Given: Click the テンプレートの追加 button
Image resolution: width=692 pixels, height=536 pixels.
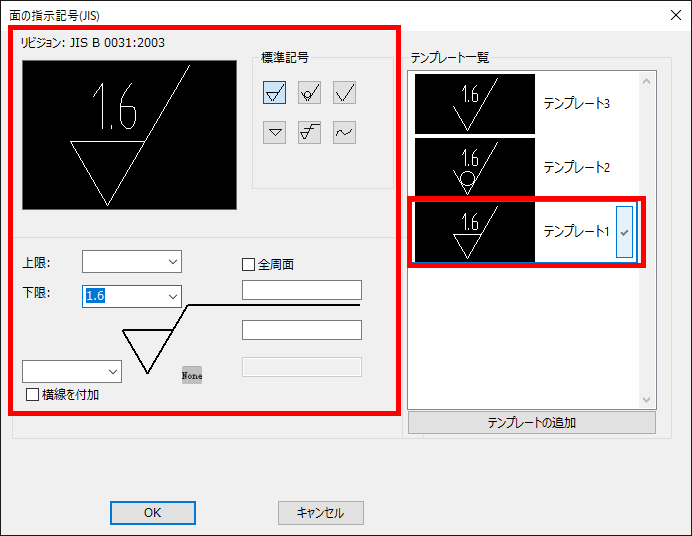Looking at the screenshot, I should coord(531,423).
